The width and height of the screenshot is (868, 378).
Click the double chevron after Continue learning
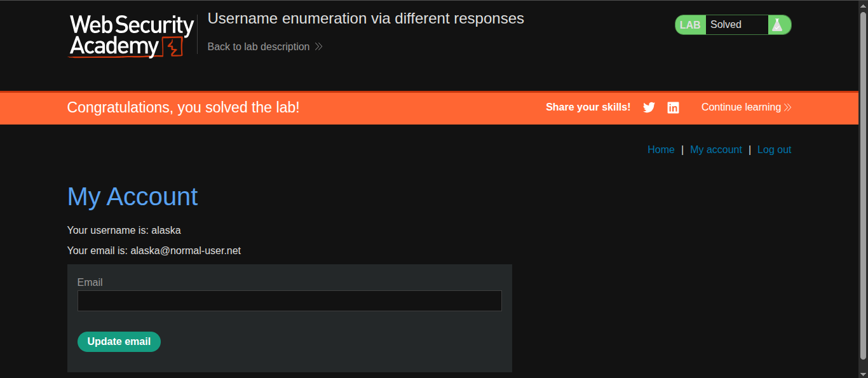click(788, 107)
